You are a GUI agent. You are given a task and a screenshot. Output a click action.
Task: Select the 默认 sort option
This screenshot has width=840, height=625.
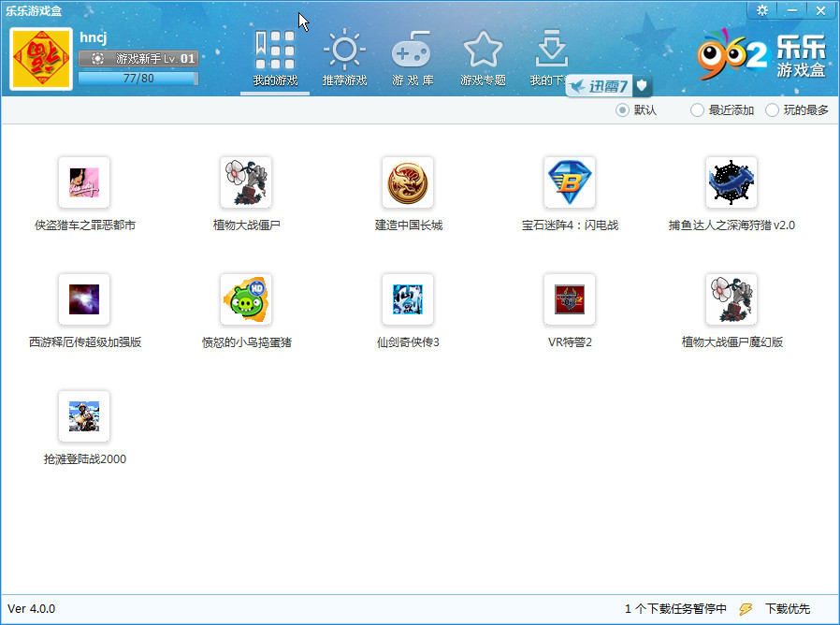tap(636, 109)
